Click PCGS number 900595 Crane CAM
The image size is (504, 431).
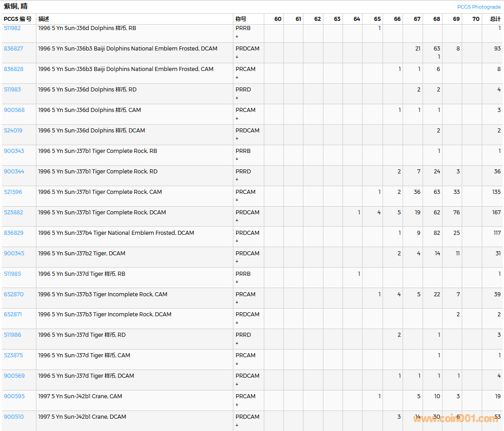click(x=14, y=396)
